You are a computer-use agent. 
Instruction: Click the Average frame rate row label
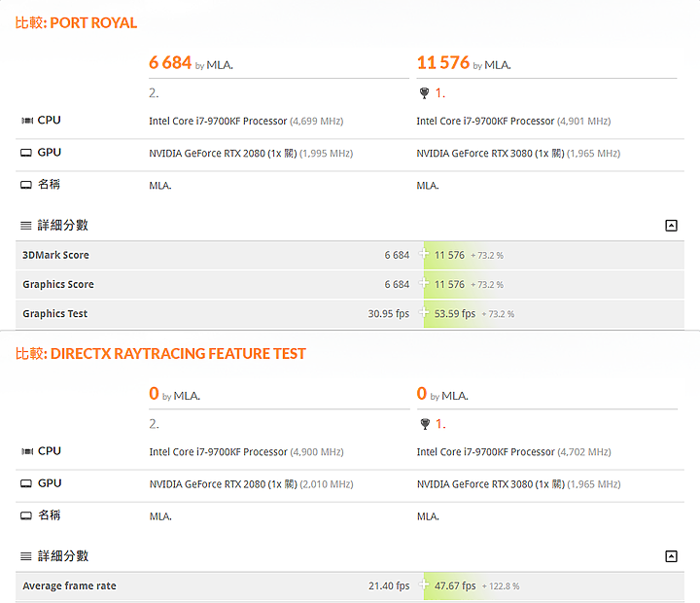69,585
